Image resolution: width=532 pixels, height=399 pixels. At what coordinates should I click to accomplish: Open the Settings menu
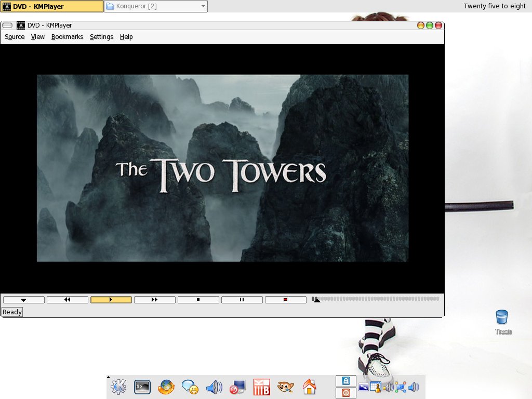pos(101,37)
